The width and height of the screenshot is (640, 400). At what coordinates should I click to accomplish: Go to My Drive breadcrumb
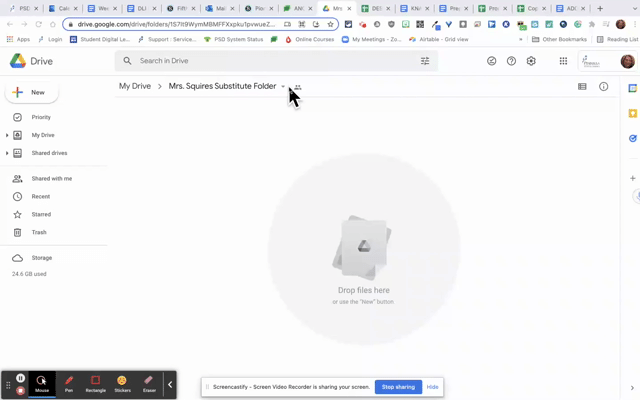135,86
